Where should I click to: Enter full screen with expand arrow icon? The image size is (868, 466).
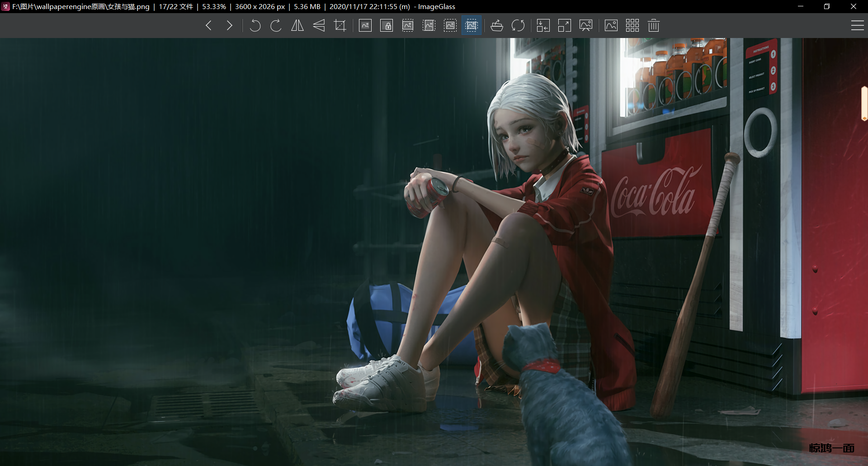565,26
